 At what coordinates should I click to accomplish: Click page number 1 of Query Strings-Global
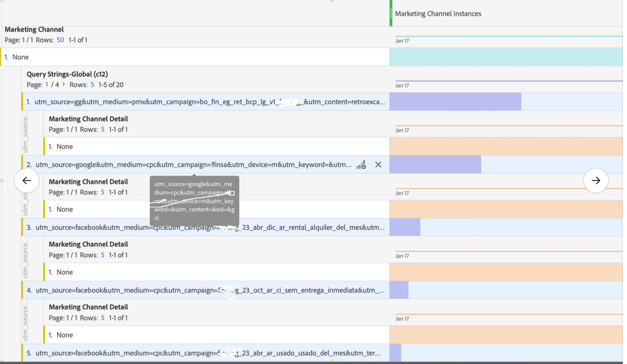47,85
